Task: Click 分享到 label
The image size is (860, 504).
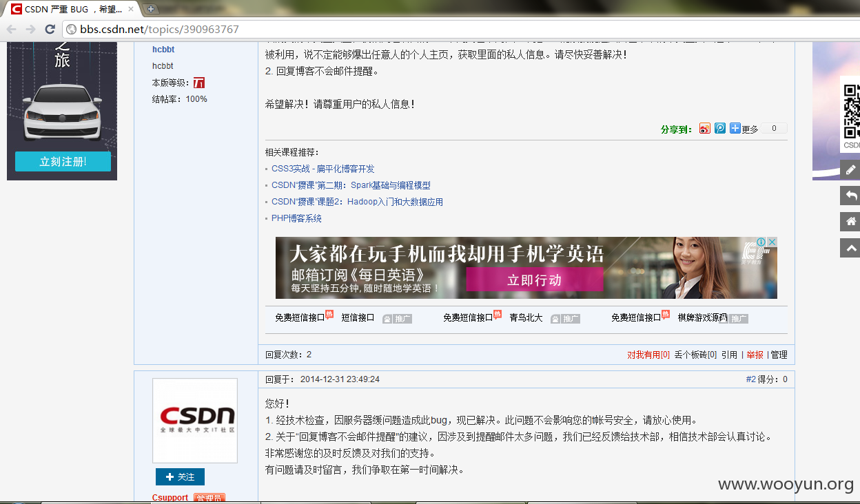Action: click(677, 129)
